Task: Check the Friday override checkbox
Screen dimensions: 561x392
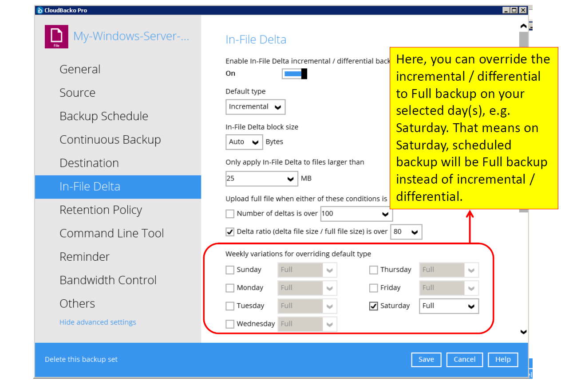Action: tap(374, 288)
